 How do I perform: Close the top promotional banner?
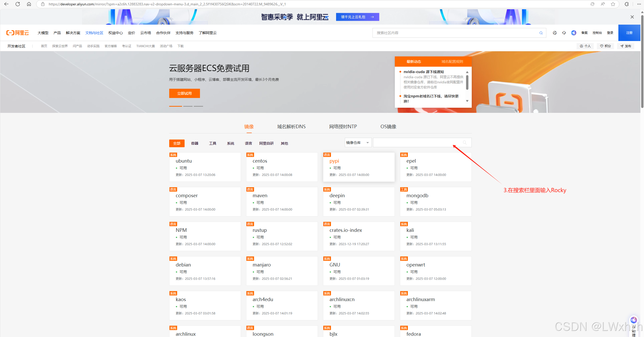(632, 17)
